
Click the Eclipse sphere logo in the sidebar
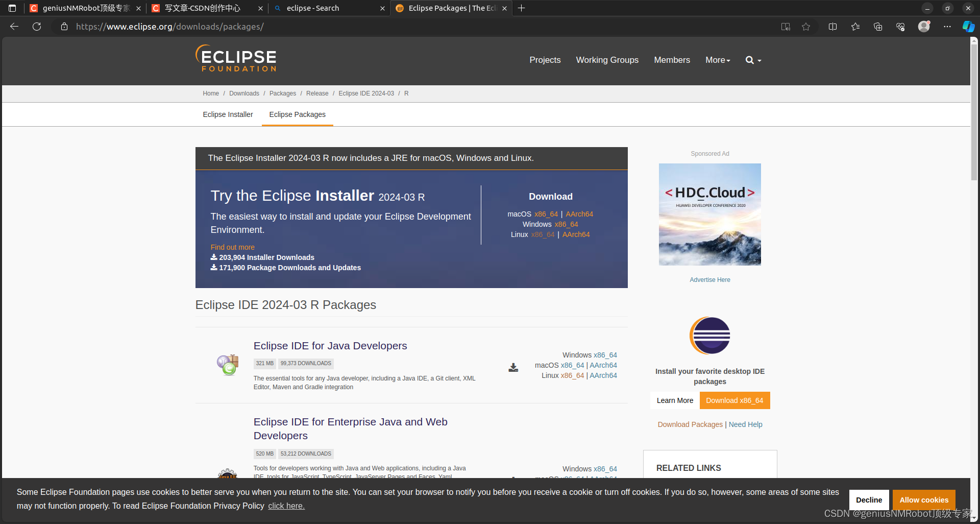(x=709, y=335)
